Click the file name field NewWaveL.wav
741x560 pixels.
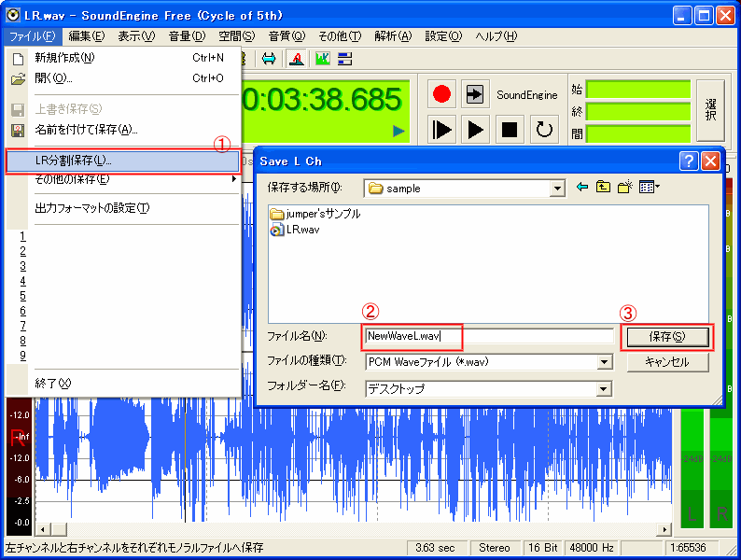pos(488,336)
